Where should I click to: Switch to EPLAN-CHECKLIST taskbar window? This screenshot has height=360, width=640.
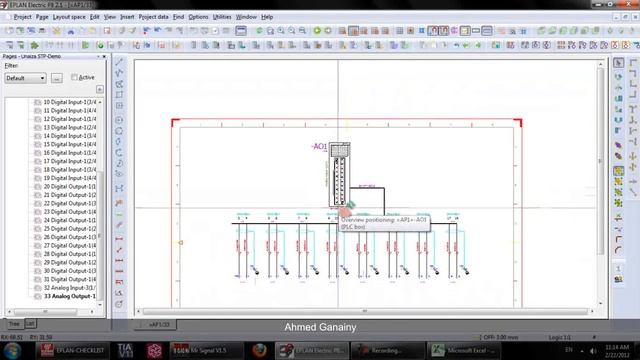tap(72, 351)
